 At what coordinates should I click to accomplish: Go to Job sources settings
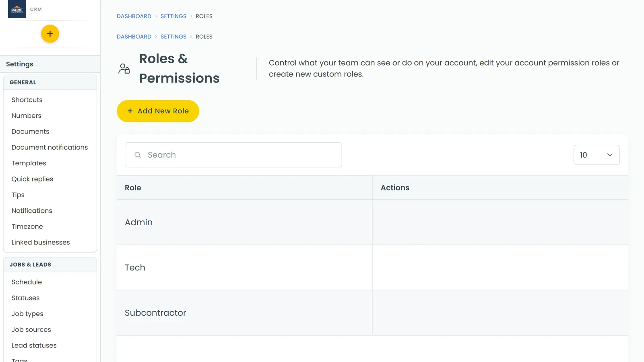[x=31, y=330]
